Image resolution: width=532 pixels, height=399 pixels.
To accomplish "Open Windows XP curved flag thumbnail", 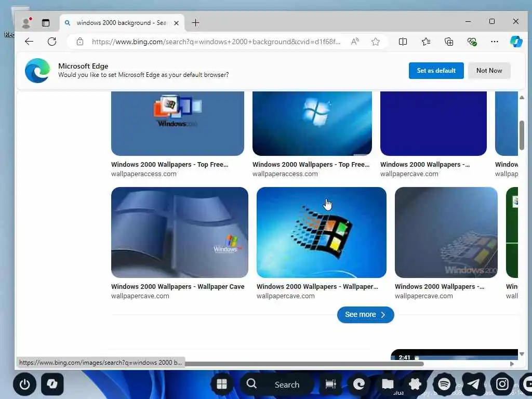I will pyautogui.click(x=179, y=232).
